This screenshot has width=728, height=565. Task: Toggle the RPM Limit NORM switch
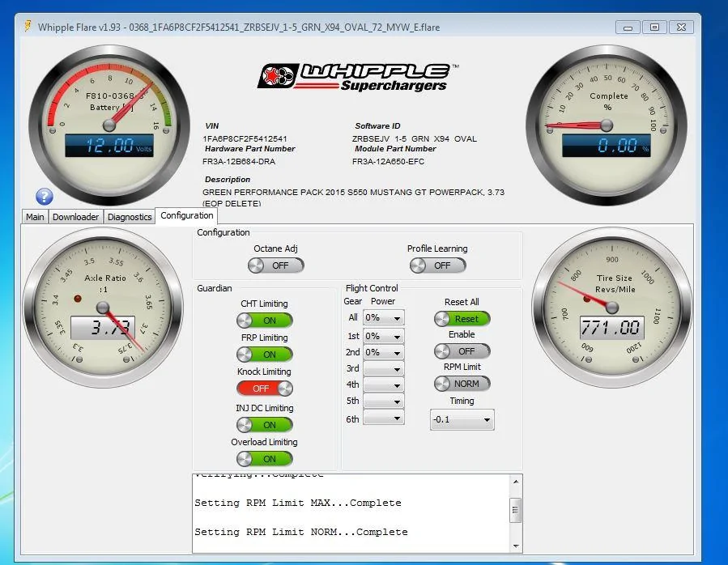point(462,384)
